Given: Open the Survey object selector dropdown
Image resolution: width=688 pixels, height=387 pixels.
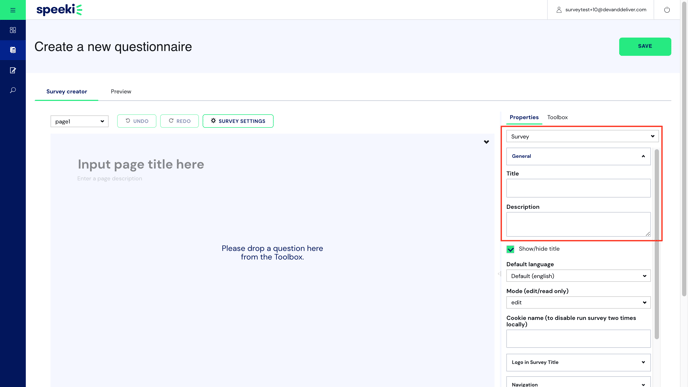Looking at the screenshot, I should pos(582,136).
